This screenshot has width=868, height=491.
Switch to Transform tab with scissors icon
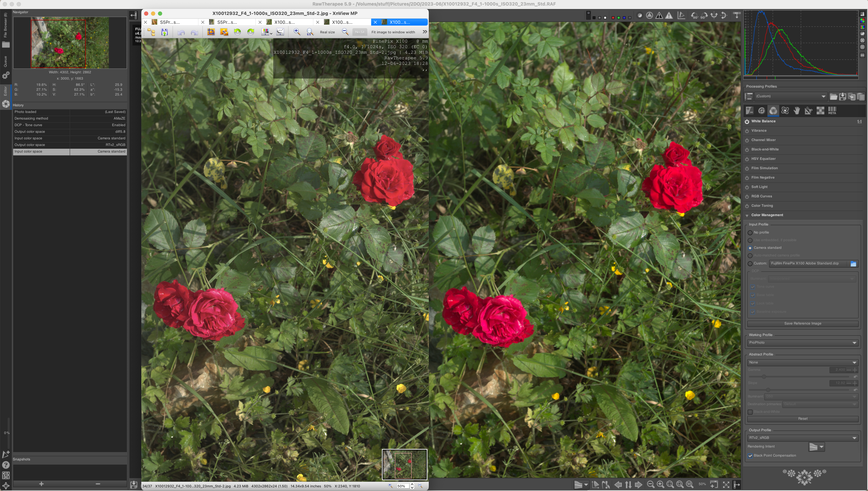[x=808, y=111]
